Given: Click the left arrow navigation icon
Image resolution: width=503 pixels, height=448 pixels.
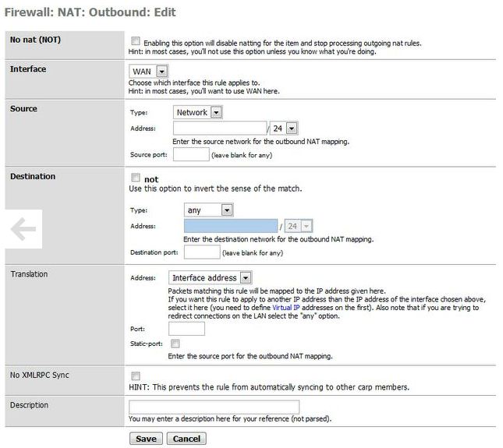Looking at the screenshot, I should (x=25, y=228).
